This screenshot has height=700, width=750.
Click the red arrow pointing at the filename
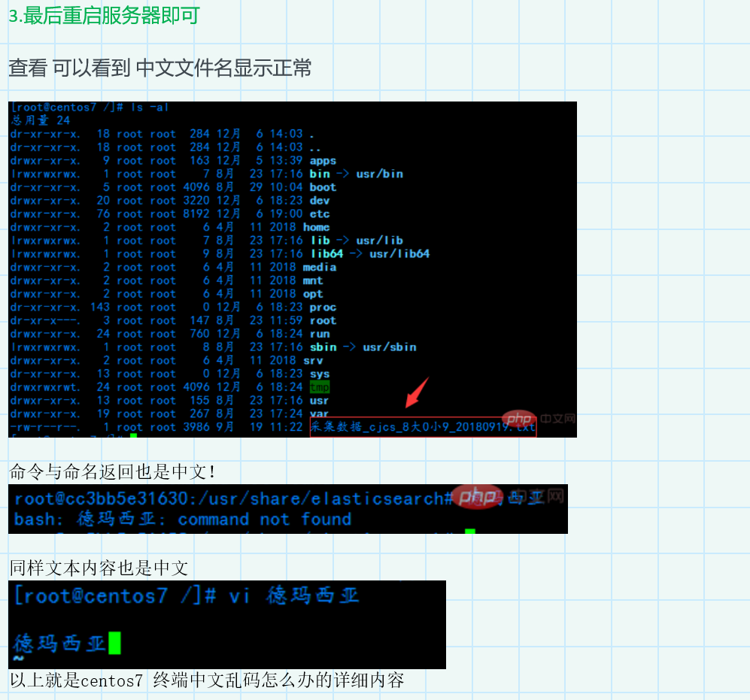[x=418, y=392]
